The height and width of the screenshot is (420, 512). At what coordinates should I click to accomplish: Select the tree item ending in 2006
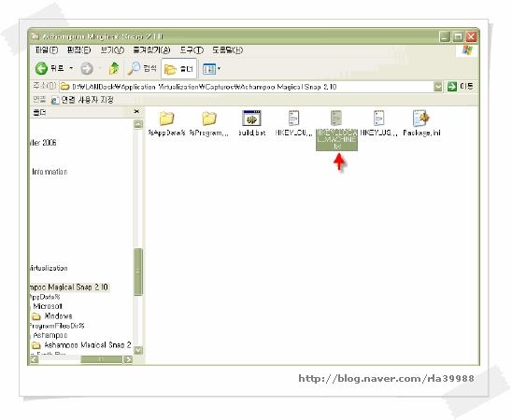coord(43,143)
